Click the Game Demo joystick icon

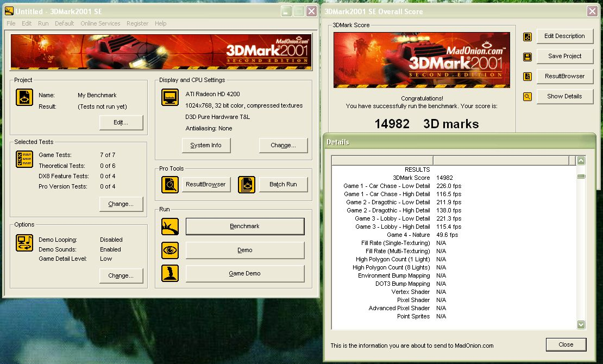click(170, 274)
